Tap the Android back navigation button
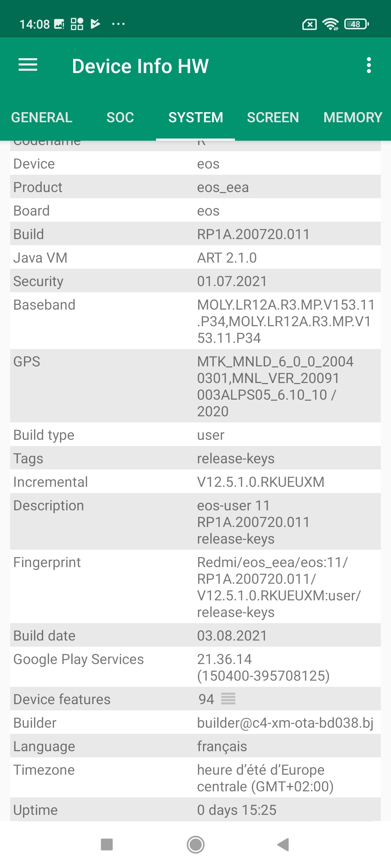The image size is (391, 868). [283, 844]
